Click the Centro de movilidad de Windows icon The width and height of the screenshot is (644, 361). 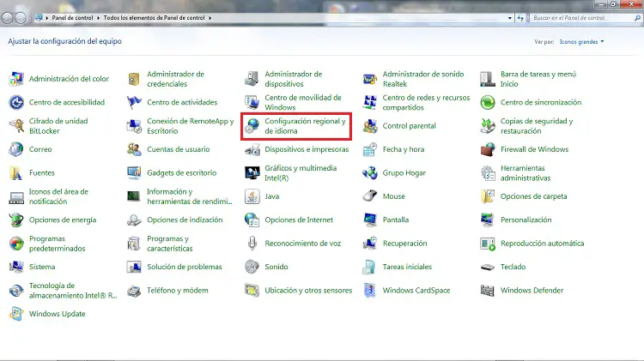[252, 102]
